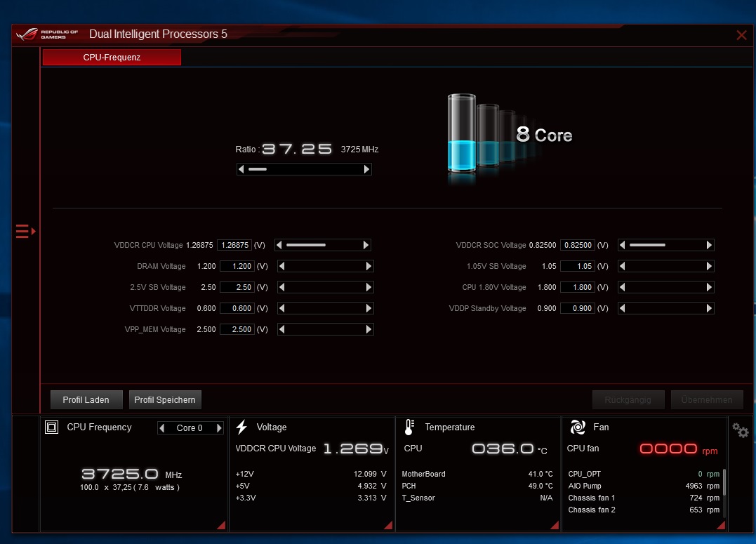Image resolution: width=756 pixels, height=544 pixels.
Task: Decrease VPP_MEM Voltage with left arrow
Action: 281,329
